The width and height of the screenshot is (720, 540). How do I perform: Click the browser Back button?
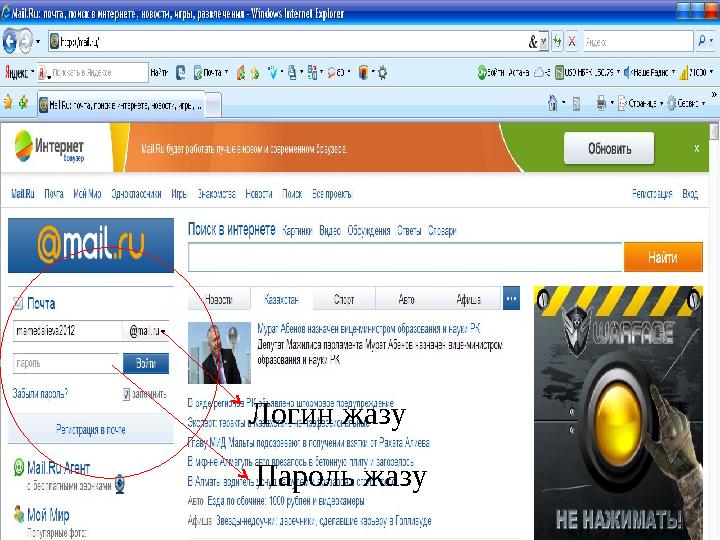tap(9, 42)
